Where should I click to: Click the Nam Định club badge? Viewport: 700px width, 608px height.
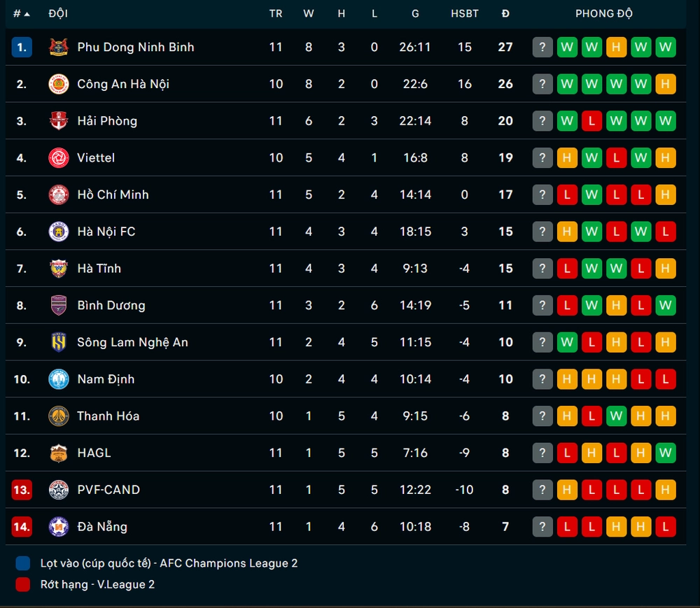[x=59, y=379]
